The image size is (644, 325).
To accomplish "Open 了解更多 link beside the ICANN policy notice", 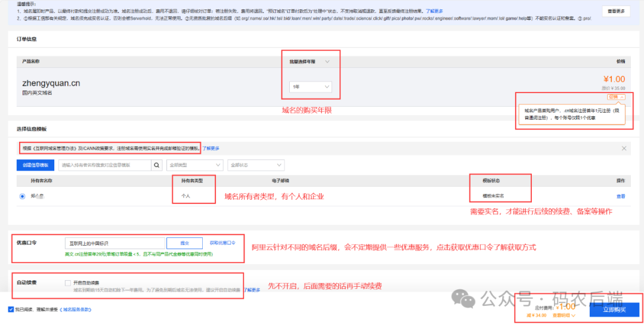I will pos(210,148).
